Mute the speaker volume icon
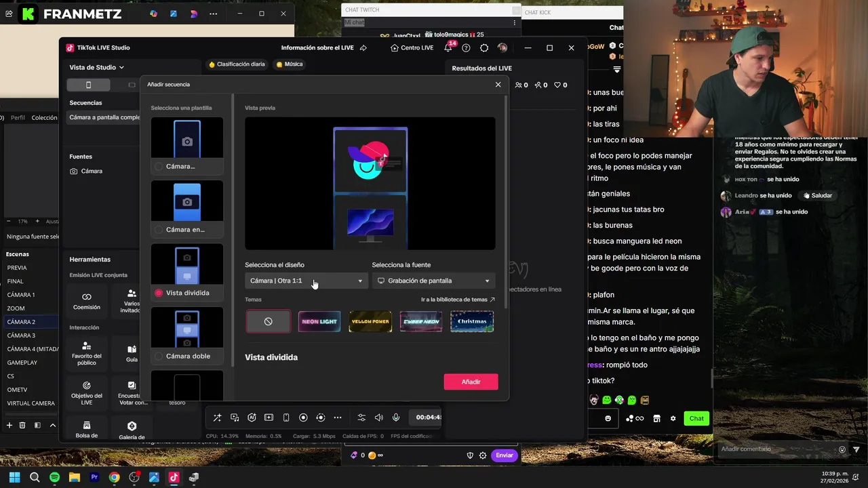 pyautogui.click(x=379, y=418)
